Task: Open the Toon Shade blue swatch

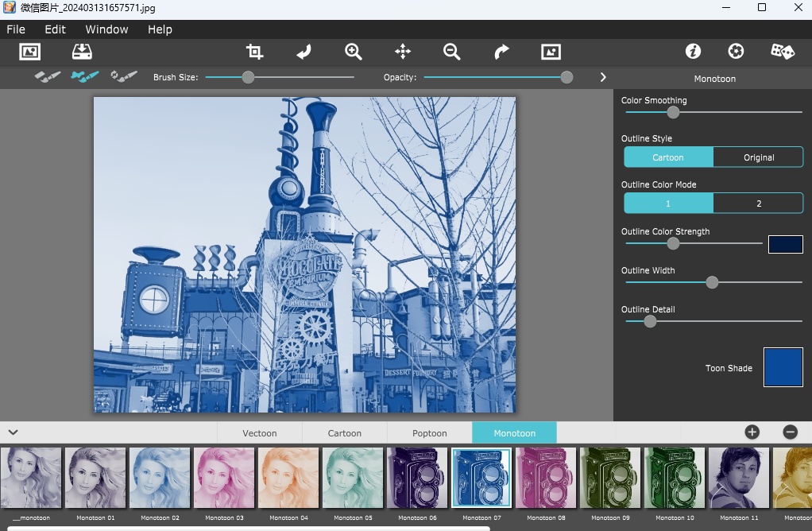Action: (x=783, y=367)
